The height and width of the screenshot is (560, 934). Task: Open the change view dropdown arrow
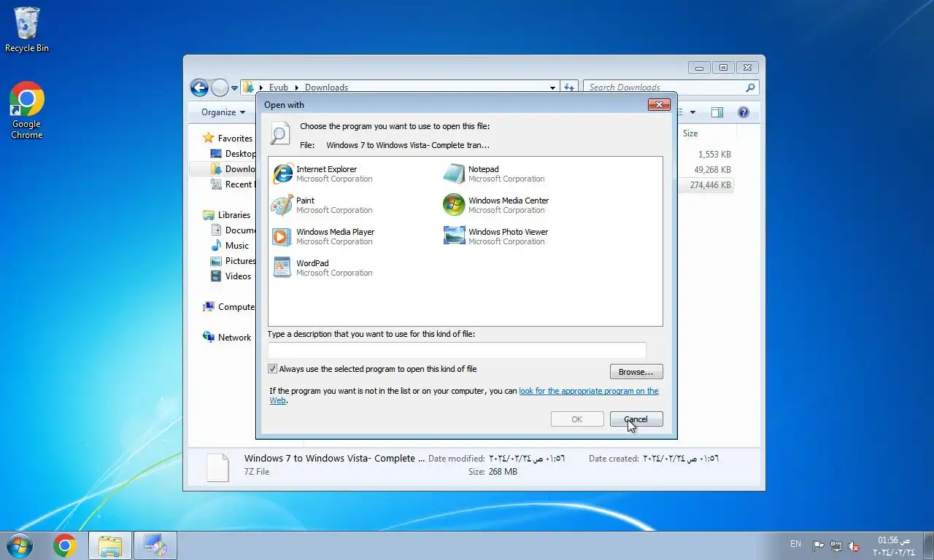pyautogui.click(x=692, y=112)
